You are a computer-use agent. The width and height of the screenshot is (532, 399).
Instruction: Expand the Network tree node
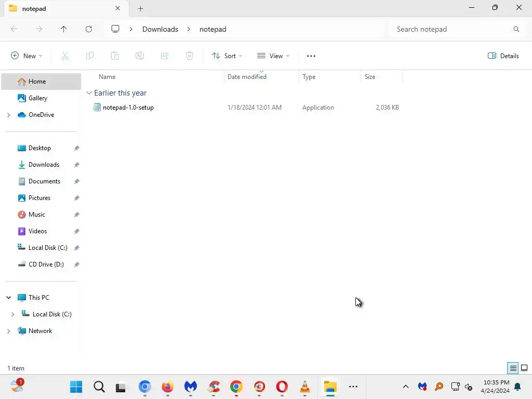click(x=9, y=331)
